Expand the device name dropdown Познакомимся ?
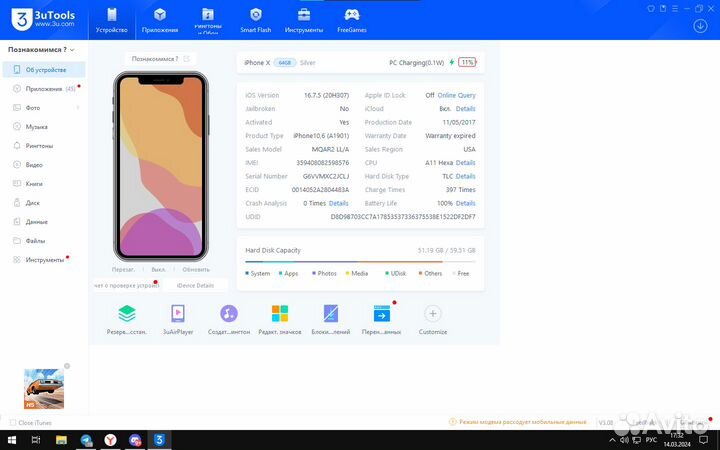Screen dimensions: 720x450 [x=41, y=50]
